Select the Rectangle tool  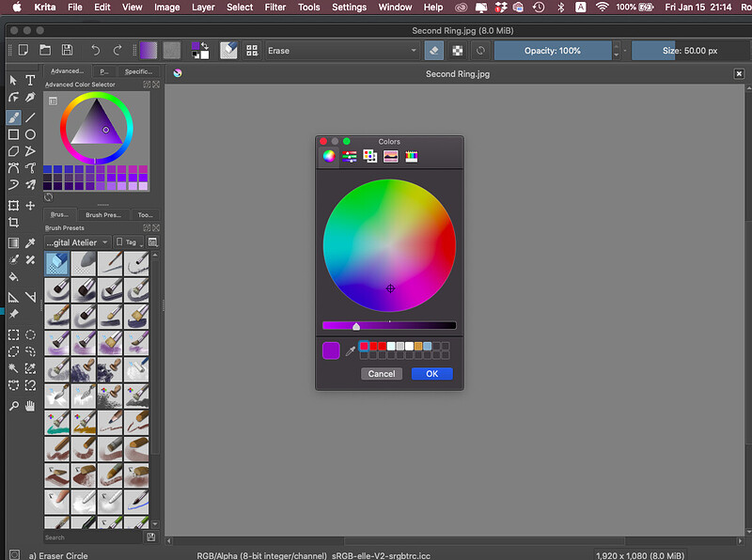pyautogui.click(x=13, y=133)
